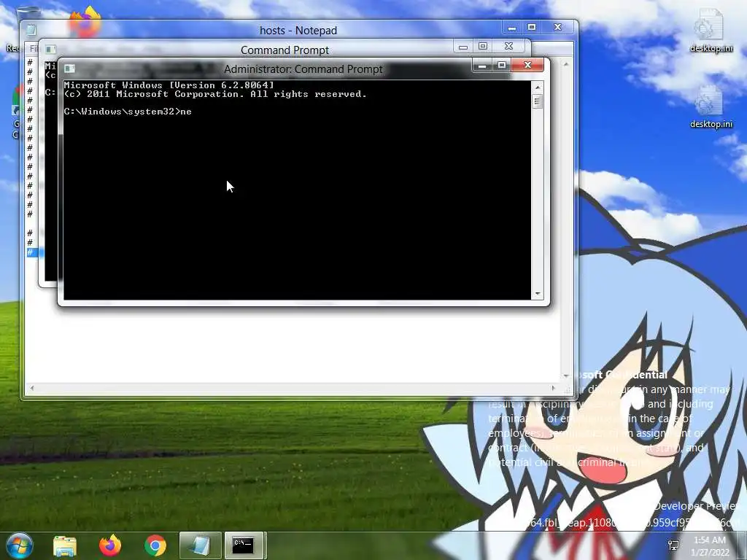Image resolution: width=747 pixels, height=560 pixels.
Task: Maximize the background Command Prompt window
Action: point(483,47)
